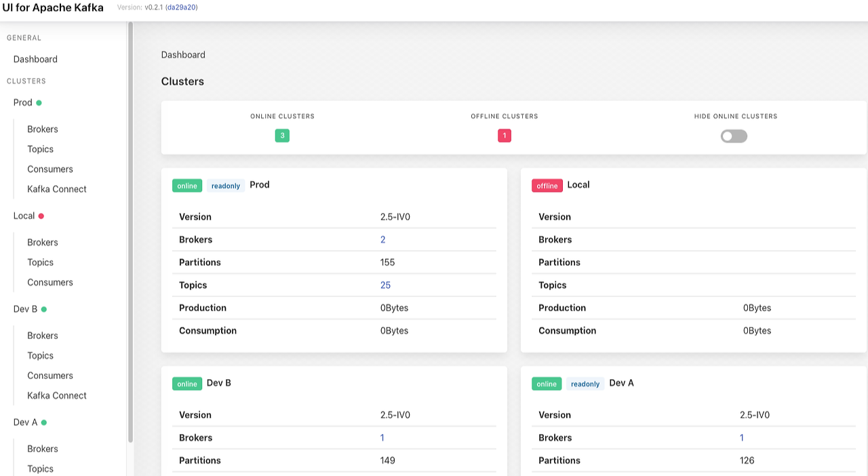Open the Dashboard menu item in the sidebar
This screenshot has height=476, width=868.
point(35,59)
